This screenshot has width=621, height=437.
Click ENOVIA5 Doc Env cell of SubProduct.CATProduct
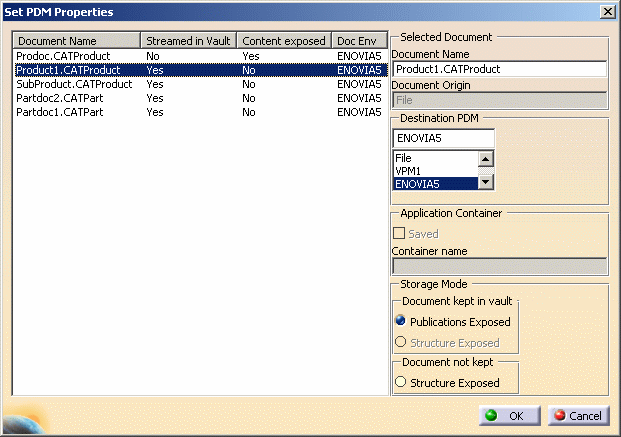[x=359, y=84]
